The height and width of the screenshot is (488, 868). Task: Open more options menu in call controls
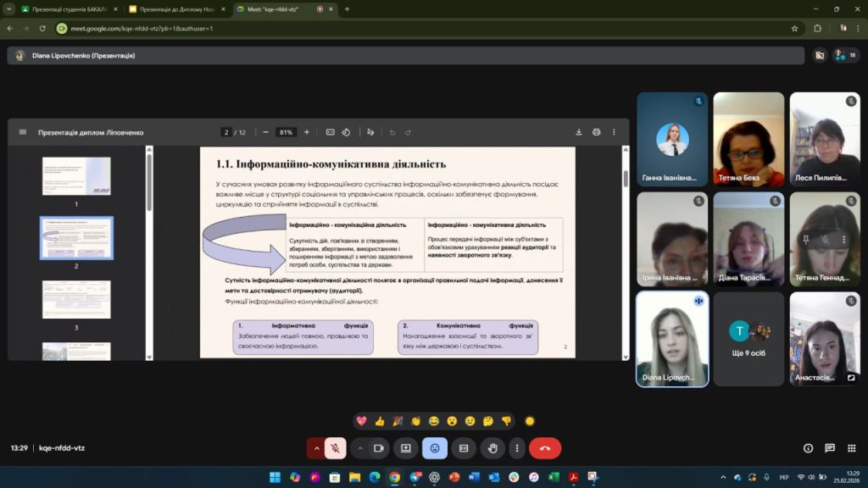coord(517,448)
